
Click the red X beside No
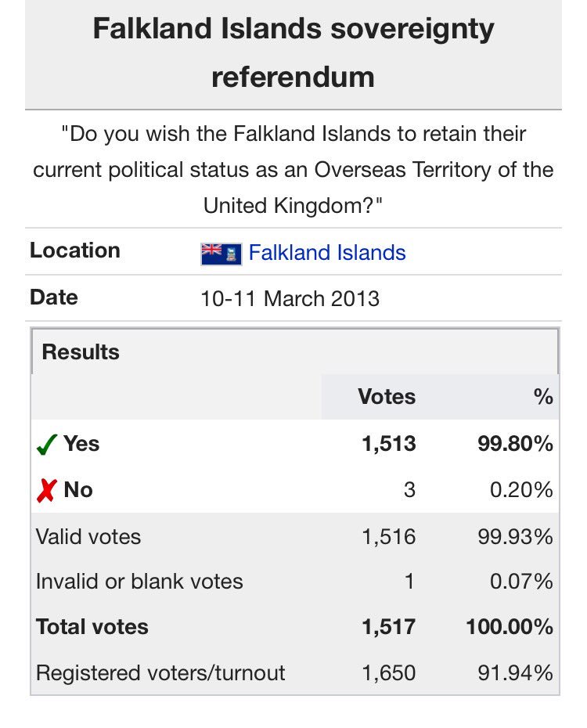pos(47,491)
